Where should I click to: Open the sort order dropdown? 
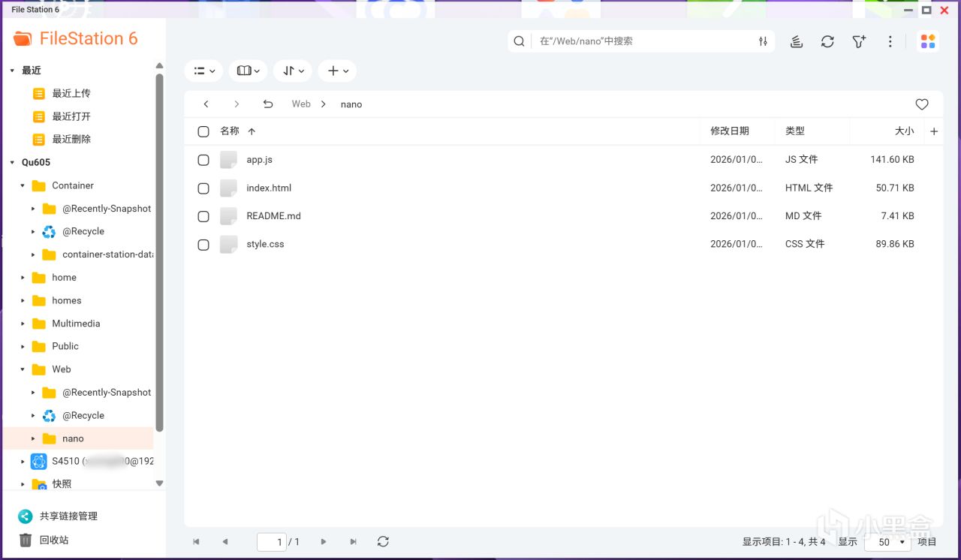(293, 71)
